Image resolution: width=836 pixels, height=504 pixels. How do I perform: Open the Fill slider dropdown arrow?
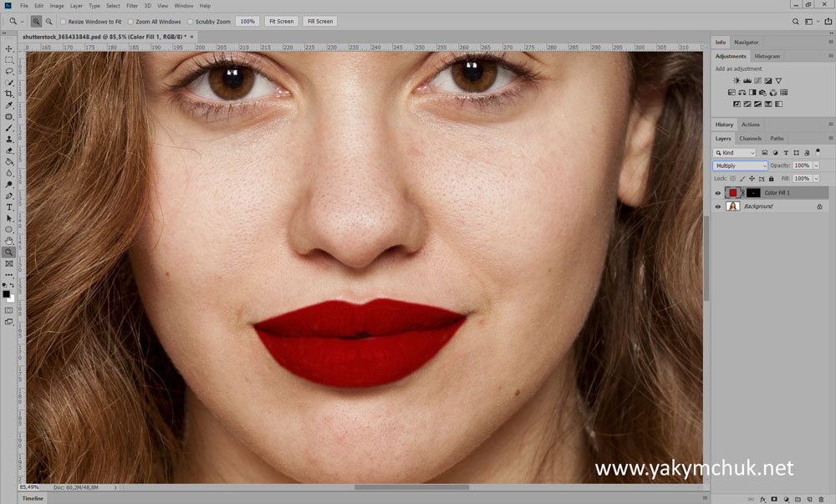816,179
